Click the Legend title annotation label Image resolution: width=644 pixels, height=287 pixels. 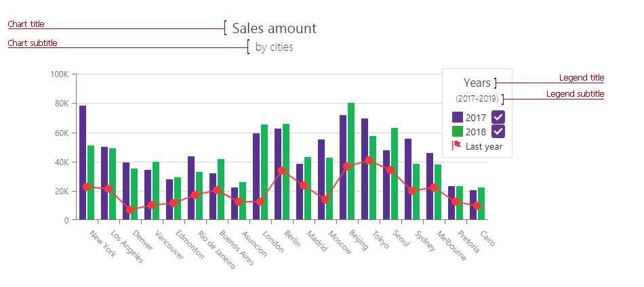click(x=581, y=78)
